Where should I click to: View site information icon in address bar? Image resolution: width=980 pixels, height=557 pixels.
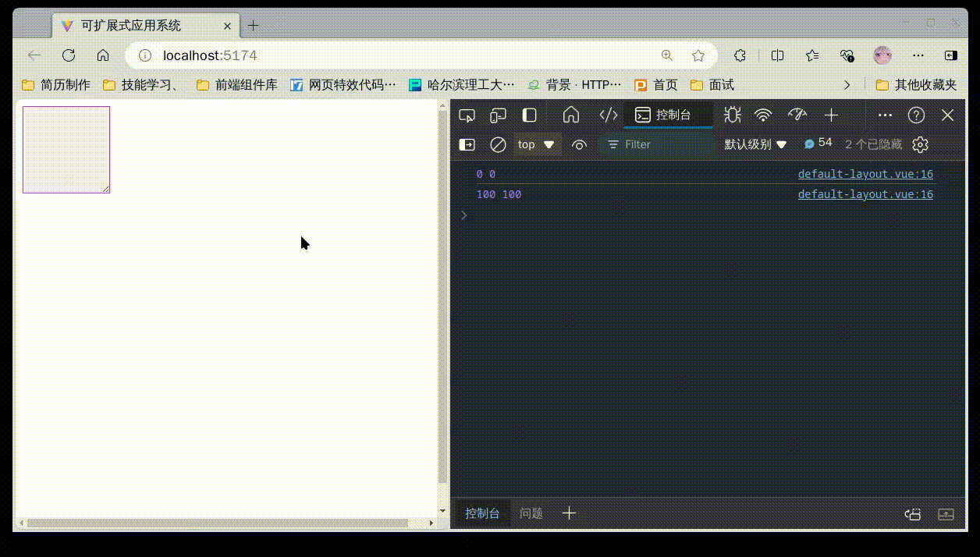pos(144,55)
